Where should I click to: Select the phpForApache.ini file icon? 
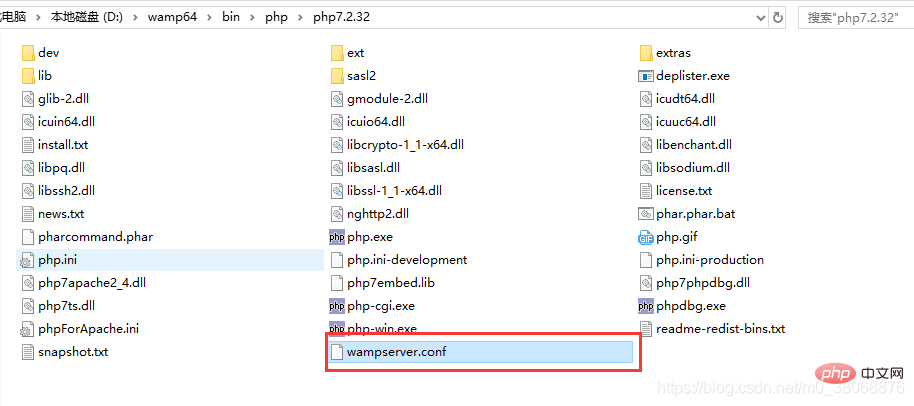click(x=29, y=329)
